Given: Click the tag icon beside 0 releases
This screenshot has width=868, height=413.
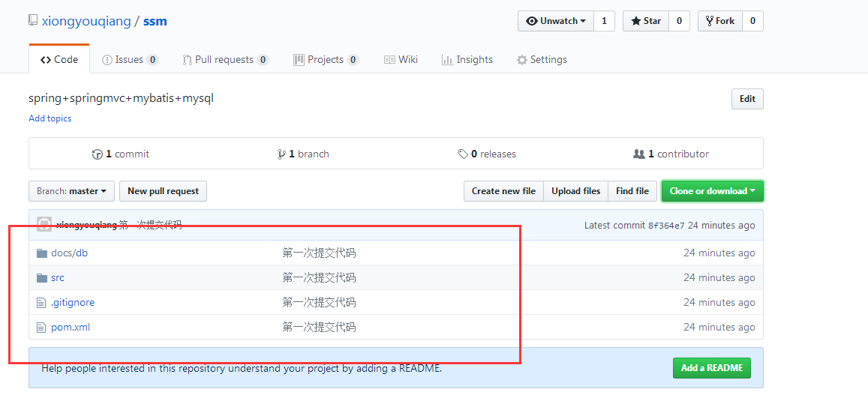Looking at the screenshot, I should click(464, 154).
